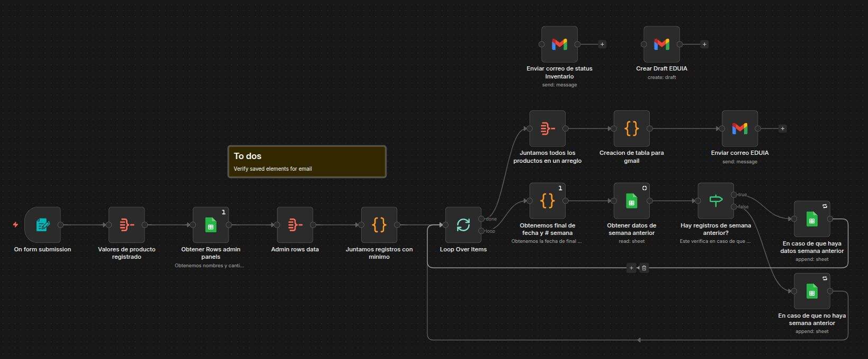
Task: Open the Creacion de tabla para gmail node
Action: [x=632, y=128]
